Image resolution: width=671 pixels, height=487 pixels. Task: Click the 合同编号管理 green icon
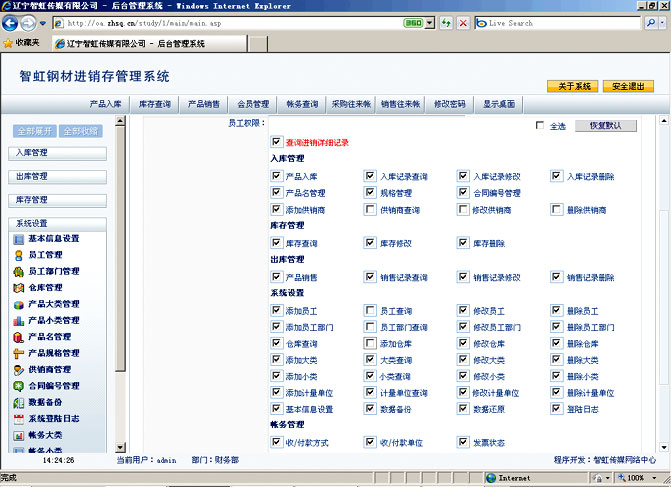(x=19, y=386)
